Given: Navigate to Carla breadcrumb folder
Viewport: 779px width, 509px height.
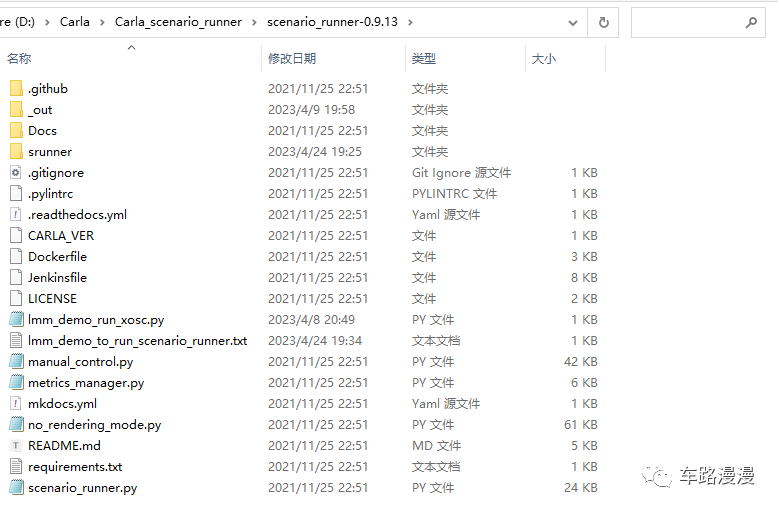Looking at the screenshot, I should 75,22.
